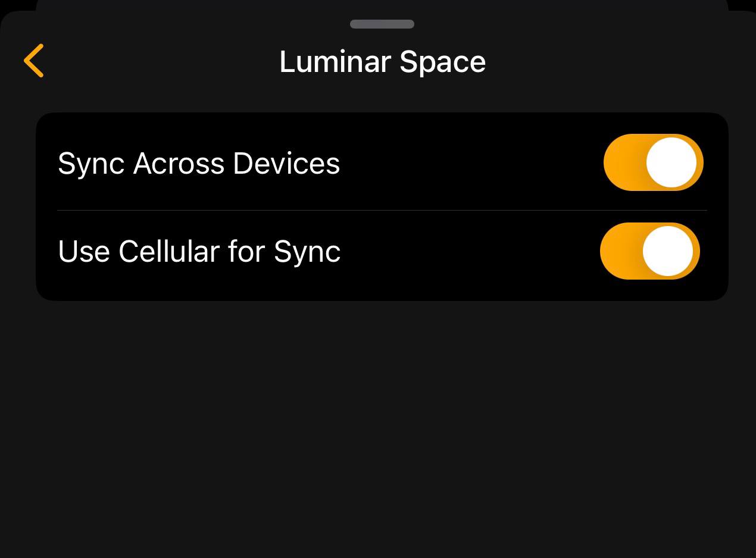Click the orange track of Sync Across Devices switch
This screenshot has width=756, height=558.
pyautogui.click(x=623, y=162)
